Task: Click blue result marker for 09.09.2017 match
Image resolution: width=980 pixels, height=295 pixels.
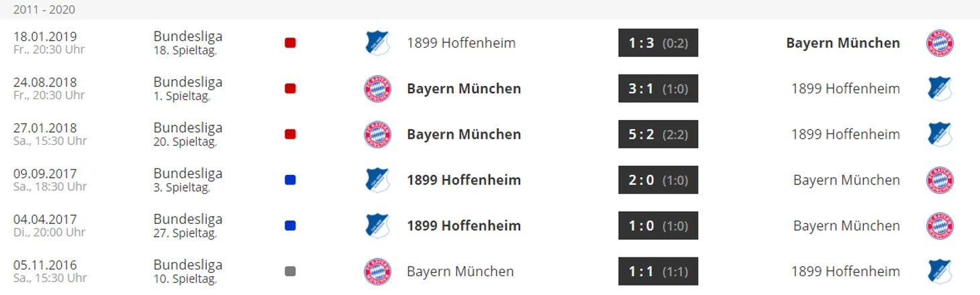Action: (290, 180)
